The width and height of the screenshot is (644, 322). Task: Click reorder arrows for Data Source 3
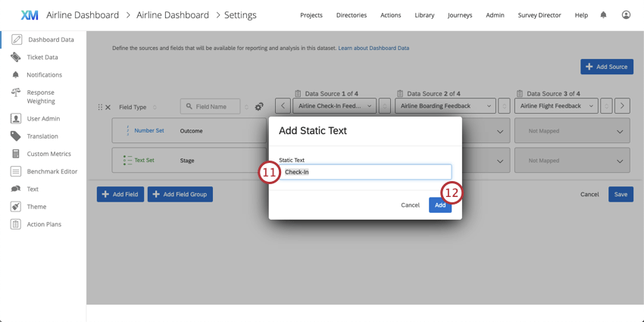click(606, 106)
